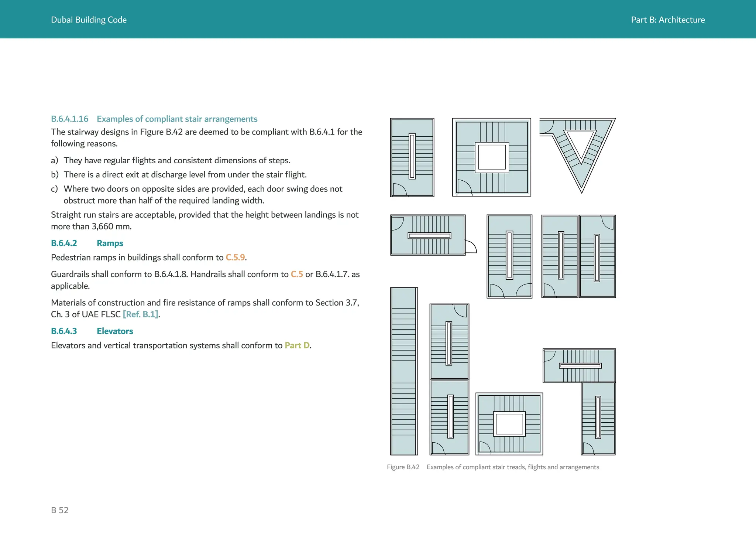Click the Figure B.42 caption text
The image size is (756, 535).
pos(493,467)
